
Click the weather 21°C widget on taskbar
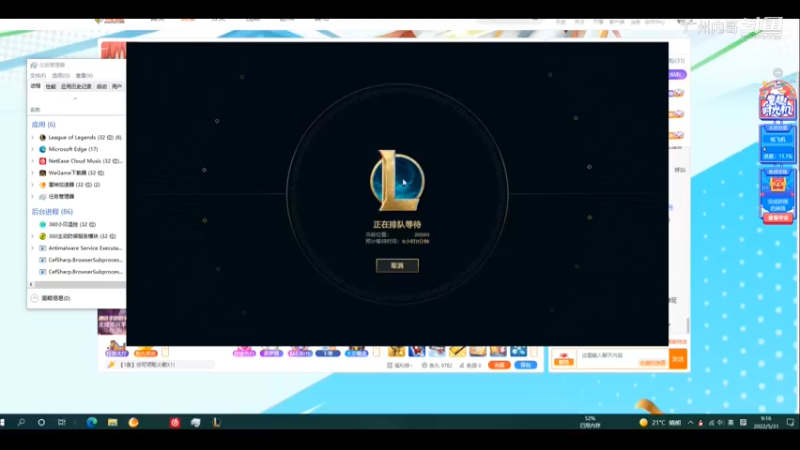click(661, 422)
